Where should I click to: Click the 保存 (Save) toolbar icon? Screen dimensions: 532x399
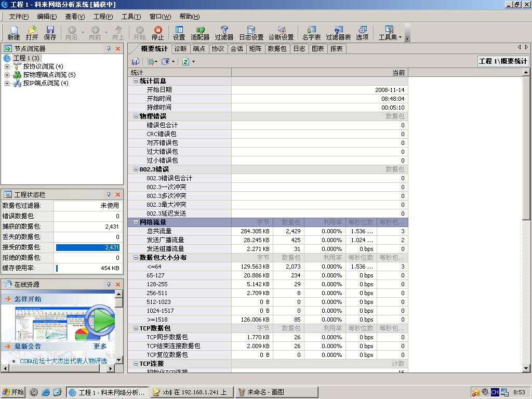pyautogui.click(x=50, y=33)
